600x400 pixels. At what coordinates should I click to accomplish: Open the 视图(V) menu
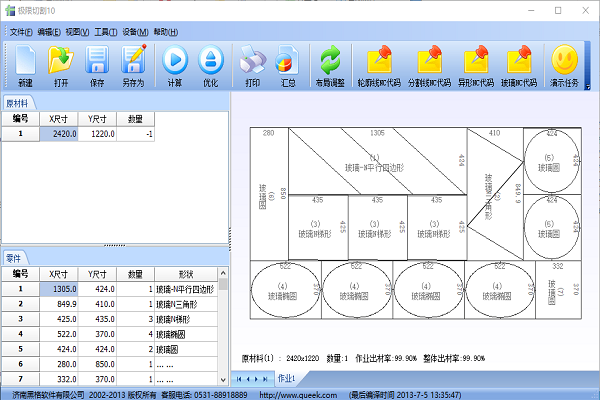coord(77,32)
